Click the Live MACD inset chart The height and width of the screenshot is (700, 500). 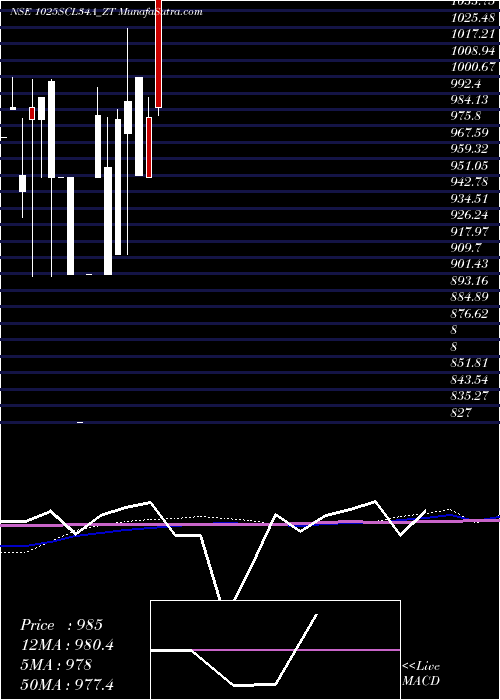tap(275, 650)
